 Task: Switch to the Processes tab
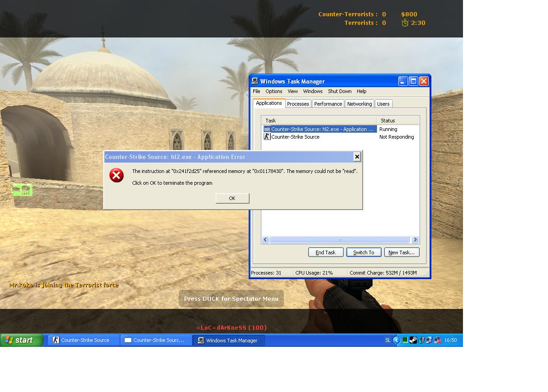pos(298,104)
